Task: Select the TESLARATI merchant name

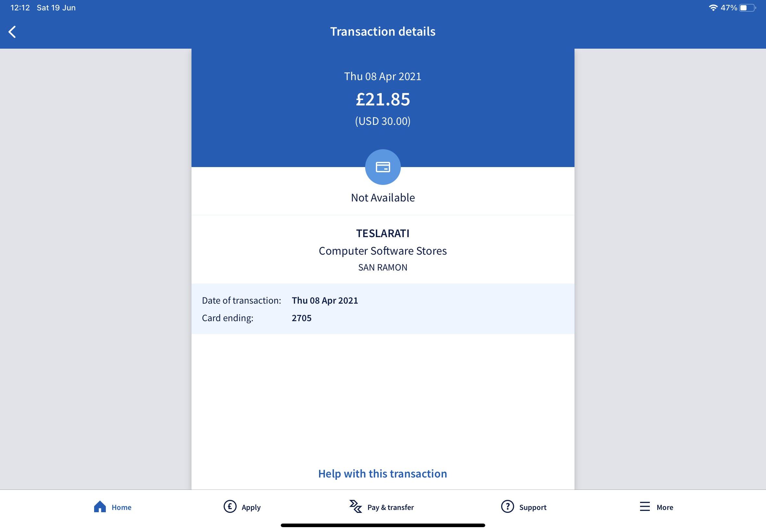Action: [382, 233]
